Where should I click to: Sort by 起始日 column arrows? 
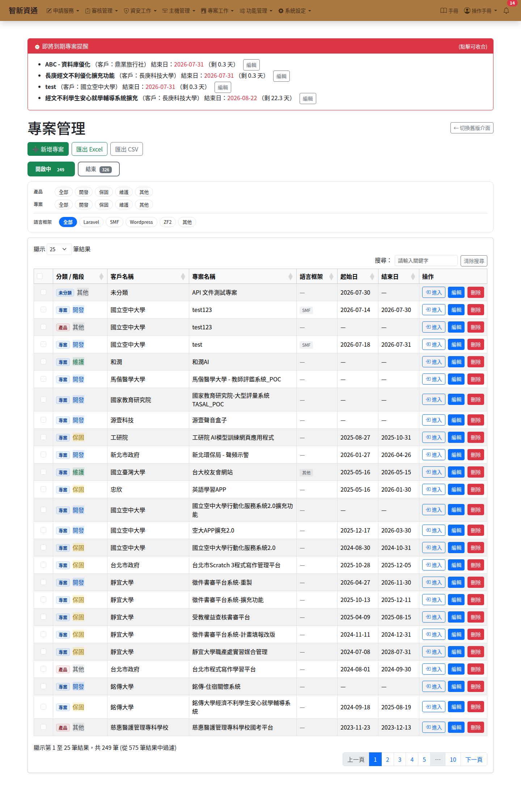click(x=372, y=277)
